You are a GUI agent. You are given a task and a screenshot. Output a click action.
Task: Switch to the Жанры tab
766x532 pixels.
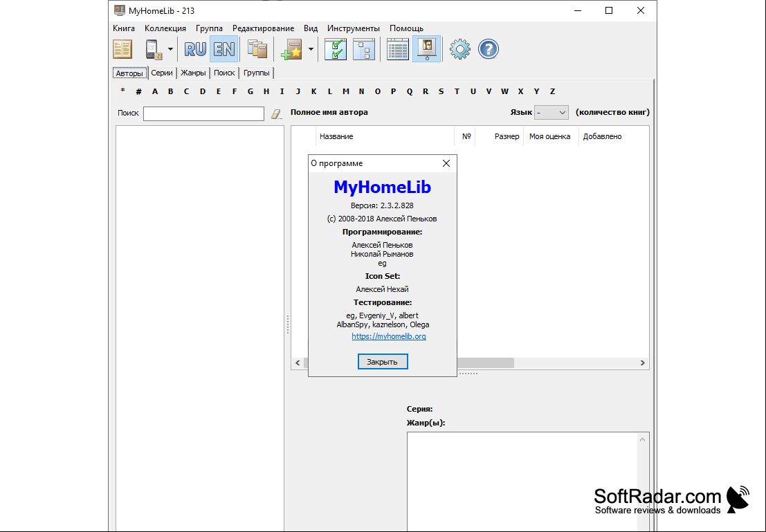(193, 73)
